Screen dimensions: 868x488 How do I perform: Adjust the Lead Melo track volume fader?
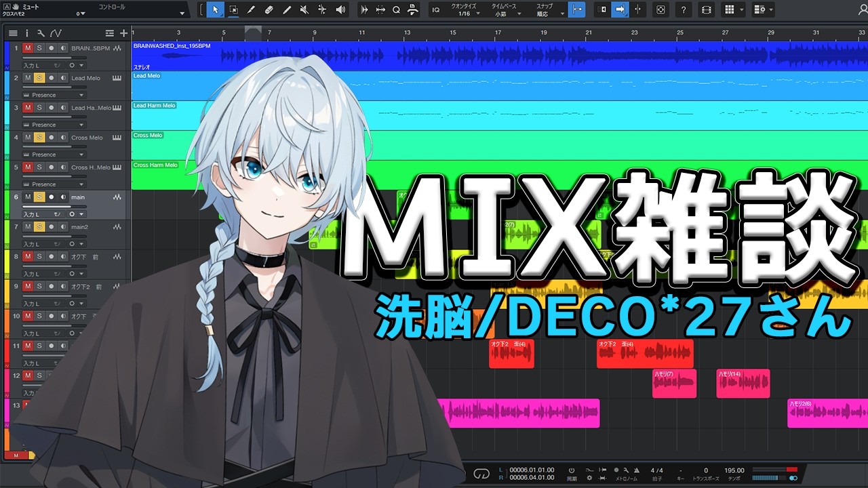click(54, 87)
